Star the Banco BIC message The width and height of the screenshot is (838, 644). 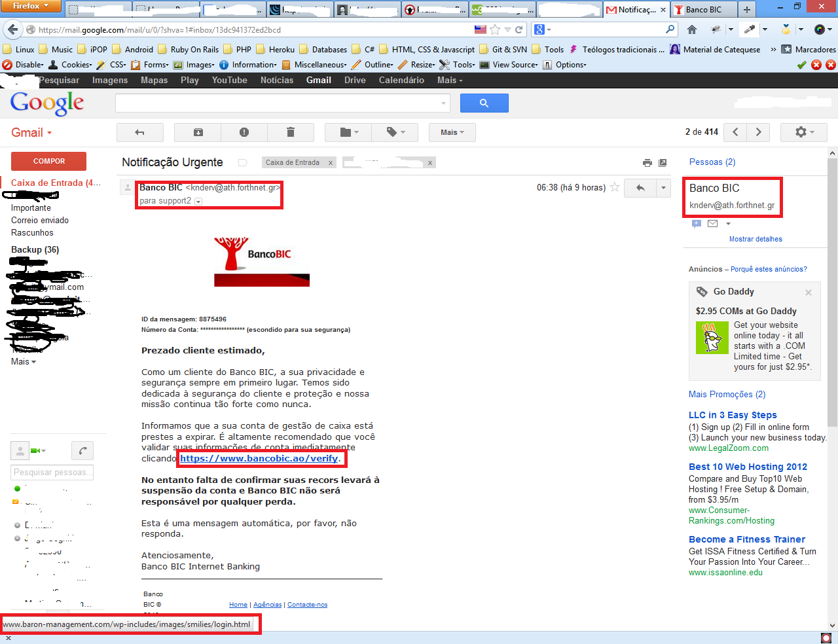(x=615, y=187)
